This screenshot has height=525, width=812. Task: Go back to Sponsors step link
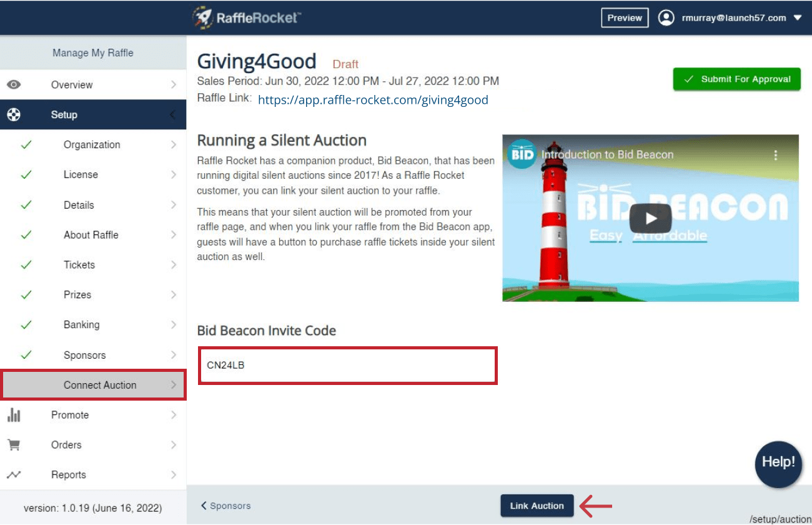click(225, 506)
